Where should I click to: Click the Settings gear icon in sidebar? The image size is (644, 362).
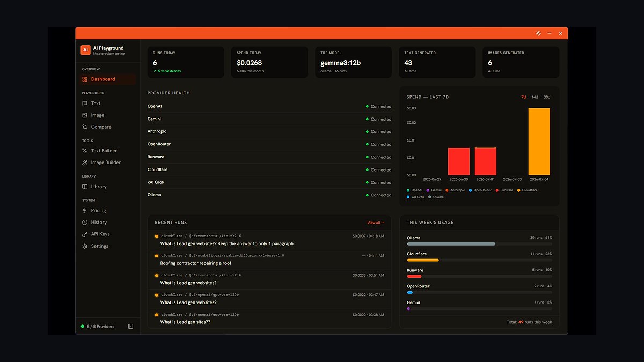click(85, 246)
